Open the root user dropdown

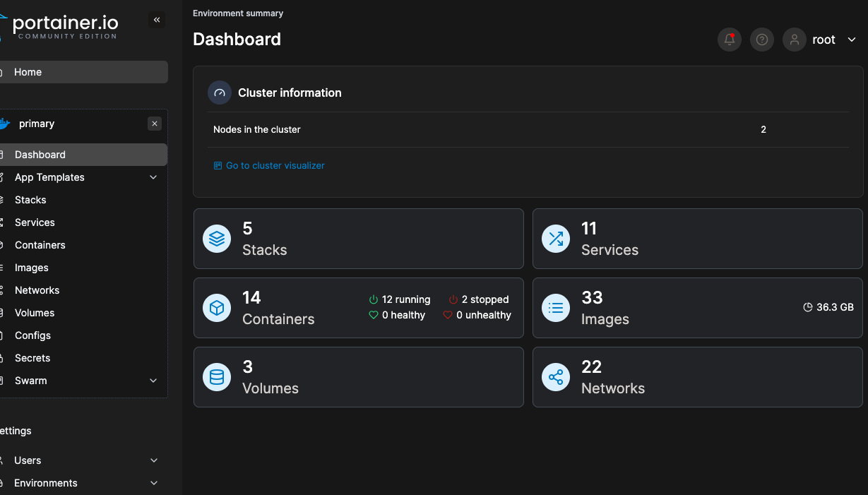coord(850,40)
